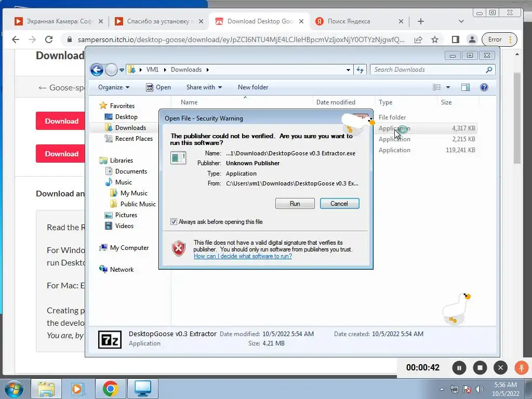The width and height of the screenshot is (532, 399).
Task: Bookmark this page with the star icon
Action: [x=435, y=39]
